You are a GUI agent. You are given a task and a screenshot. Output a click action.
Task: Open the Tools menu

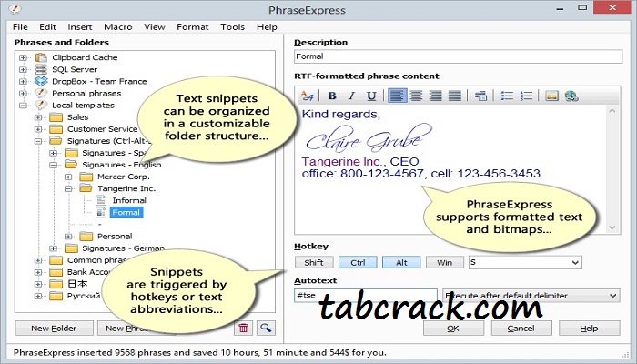point(232,26)
